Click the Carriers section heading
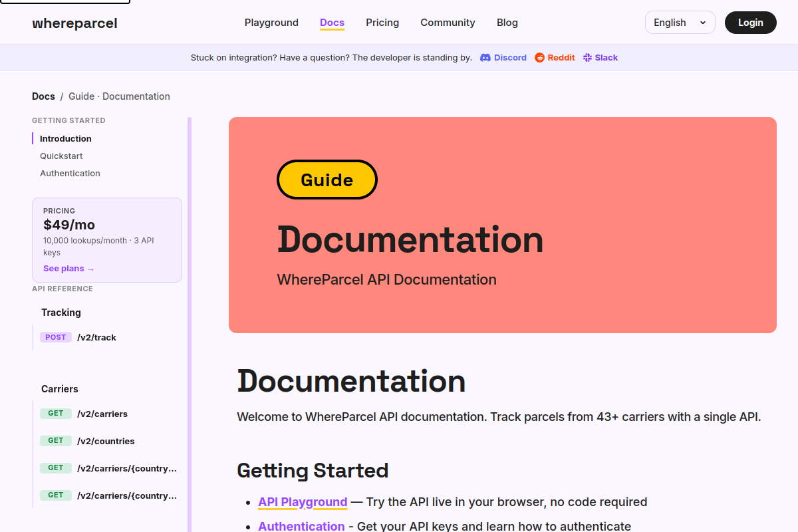 pos(60,389)
